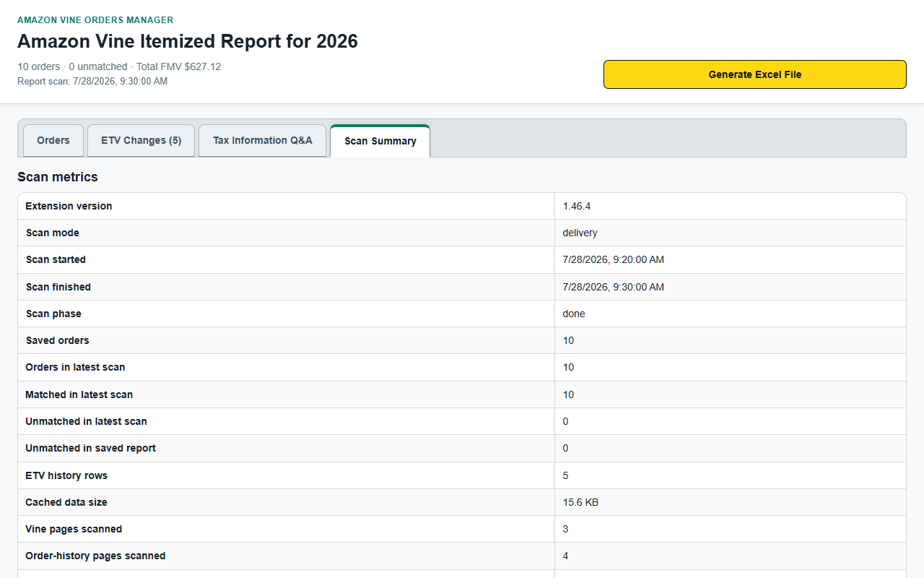Click the Scan metrics heading
Screen dimensions: 924x578
coord(58,177)
